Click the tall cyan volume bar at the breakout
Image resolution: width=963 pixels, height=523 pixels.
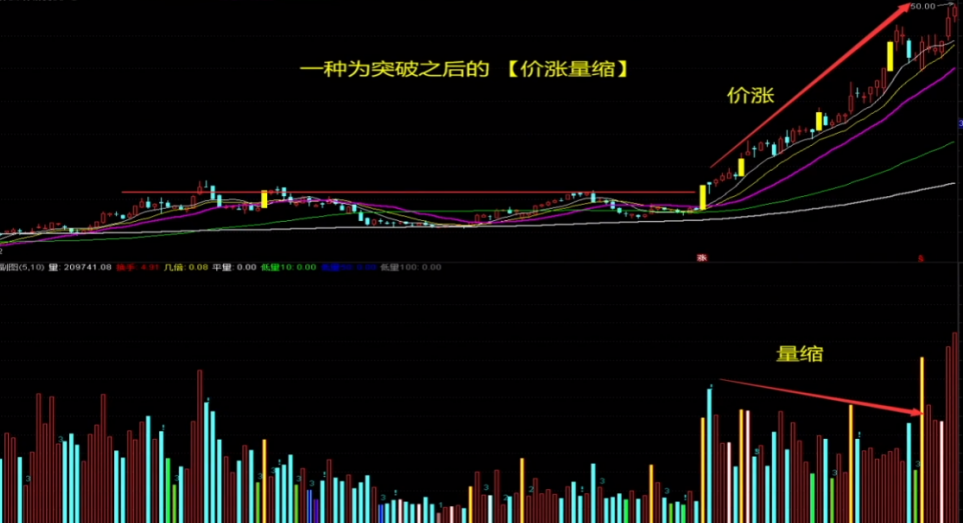tap(709, 455)
